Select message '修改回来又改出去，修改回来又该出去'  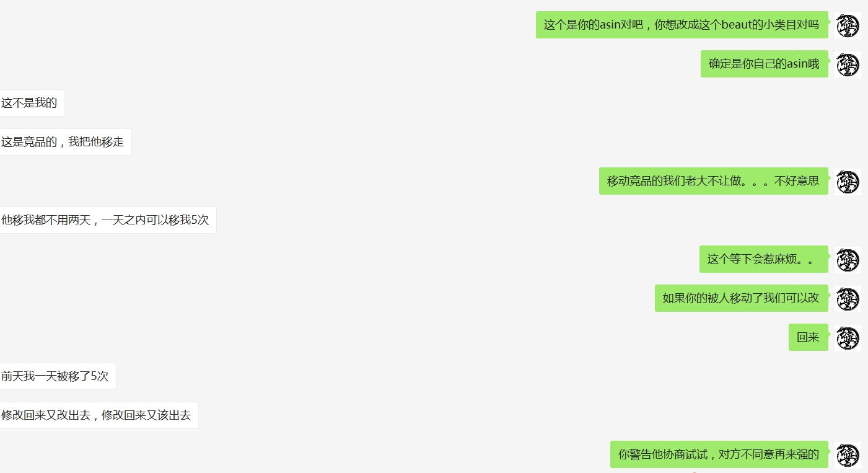[99, 415]
